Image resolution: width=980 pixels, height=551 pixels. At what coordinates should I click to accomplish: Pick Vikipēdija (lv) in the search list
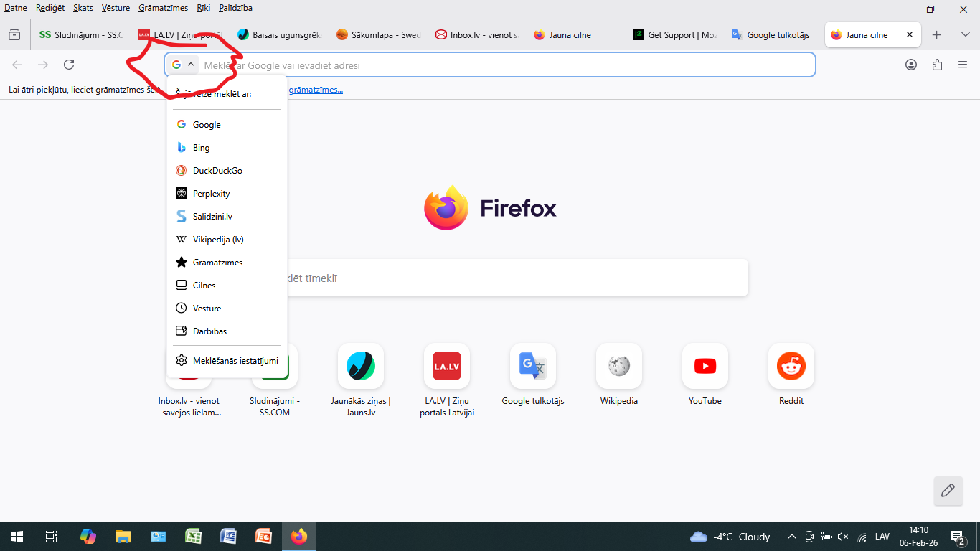point(227,240)
